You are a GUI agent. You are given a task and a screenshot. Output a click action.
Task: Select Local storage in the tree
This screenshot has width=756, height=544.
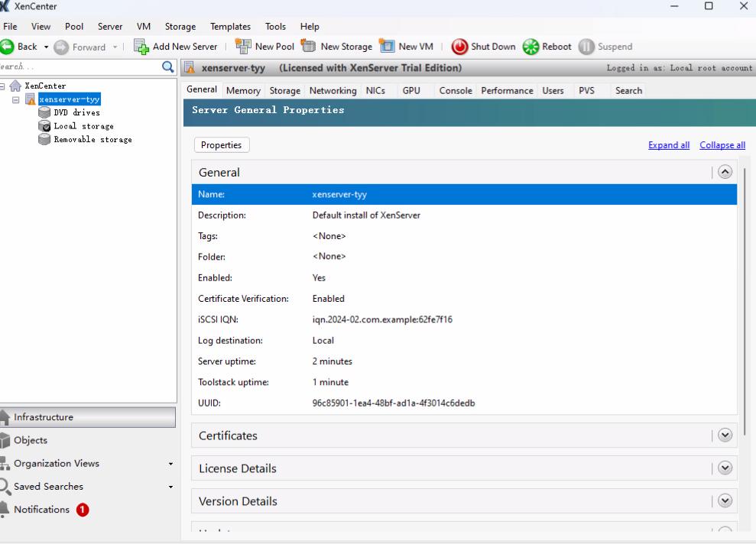pyautogui.click(x=83, y=126)
